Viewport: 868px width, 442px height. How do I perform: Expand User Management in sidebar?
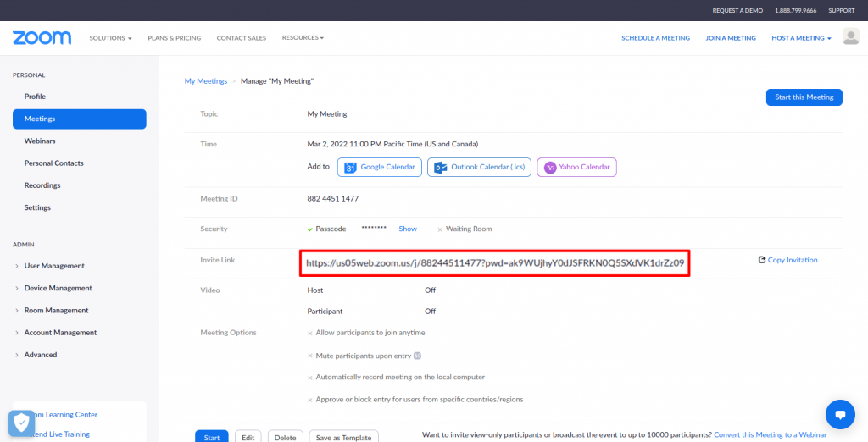[x=54, y=266]
